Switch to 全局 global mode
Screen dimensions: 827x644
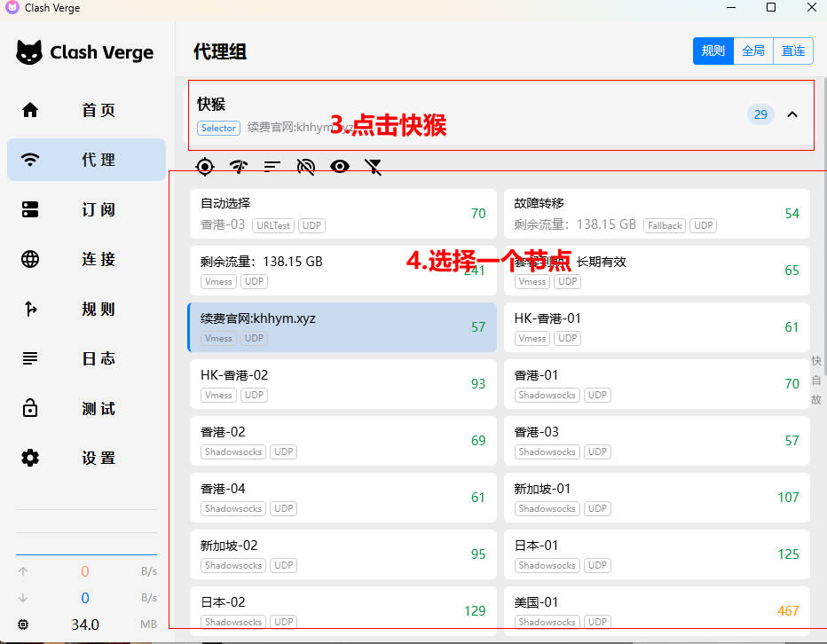753,51
